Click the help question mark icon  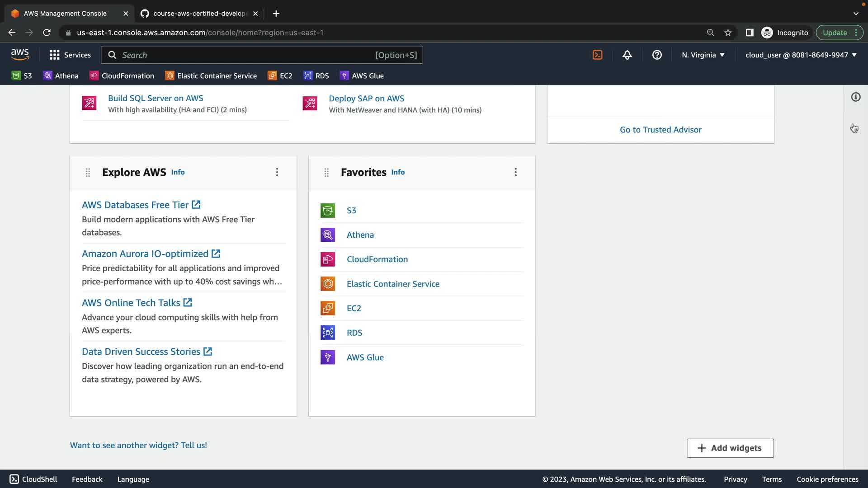pyautogui.click(x=657, y=55)
